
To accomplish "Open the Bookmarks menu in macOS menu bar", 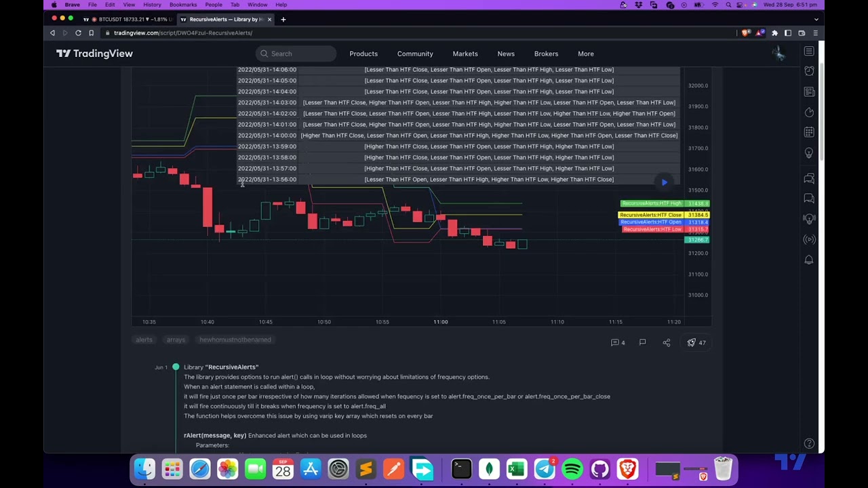I will tap(183, 5).
